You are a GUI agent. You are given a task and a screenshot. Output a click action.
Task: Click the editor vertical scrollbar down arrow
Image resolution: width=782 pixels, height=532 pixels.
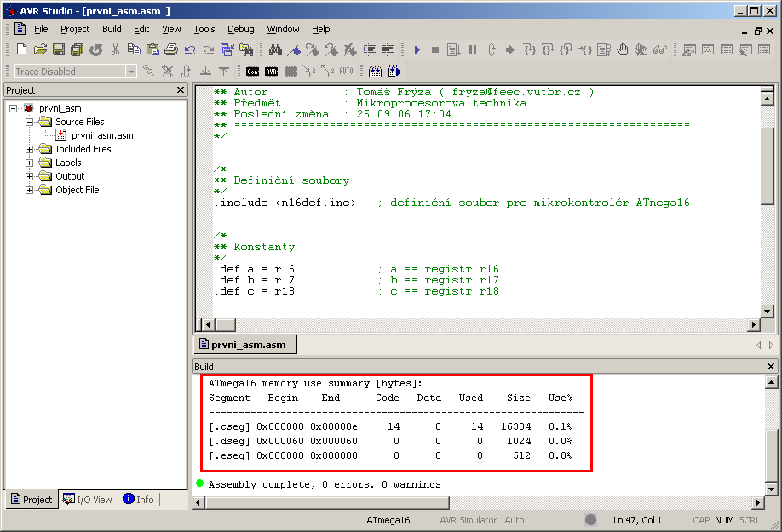pos(768,311)
